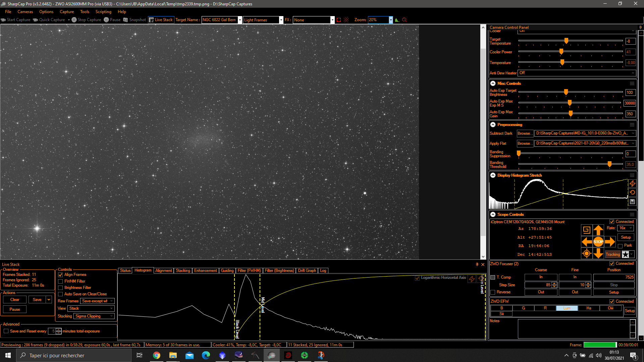Reset the display histogram stretch
Image resolution: width=644 pixels, height=362 pixels.
tap(632, 192)
